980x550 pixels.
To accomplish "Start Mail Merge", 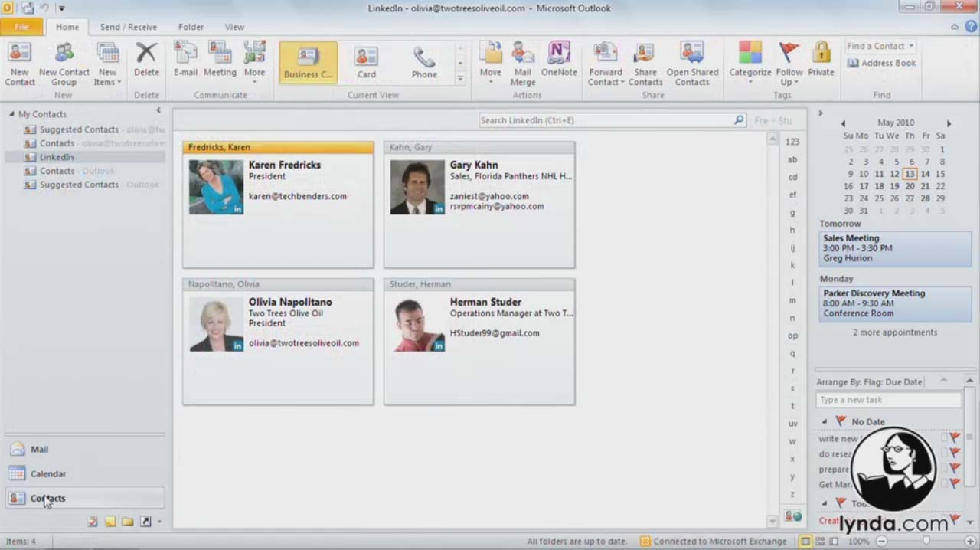I will point(523,64).
